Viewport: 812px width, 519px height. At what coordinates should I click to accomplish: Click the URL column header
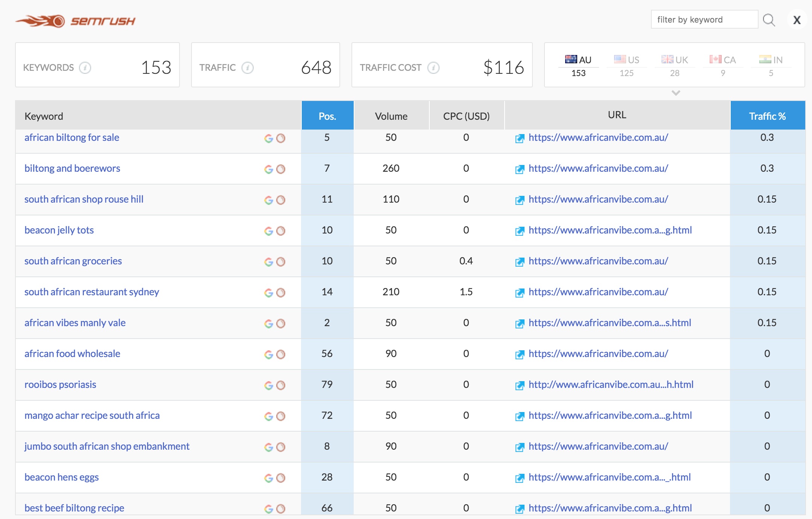(x=617, y=115)
